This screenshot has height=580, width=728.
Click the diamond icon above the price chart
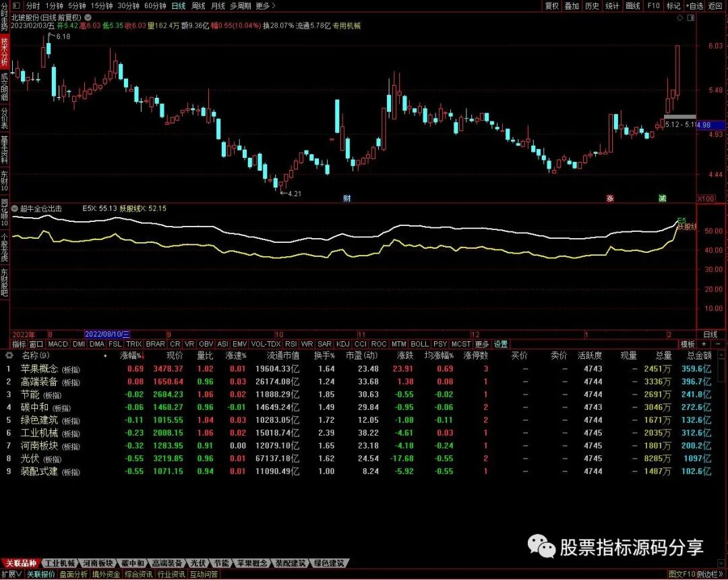[x=680, y=18]
